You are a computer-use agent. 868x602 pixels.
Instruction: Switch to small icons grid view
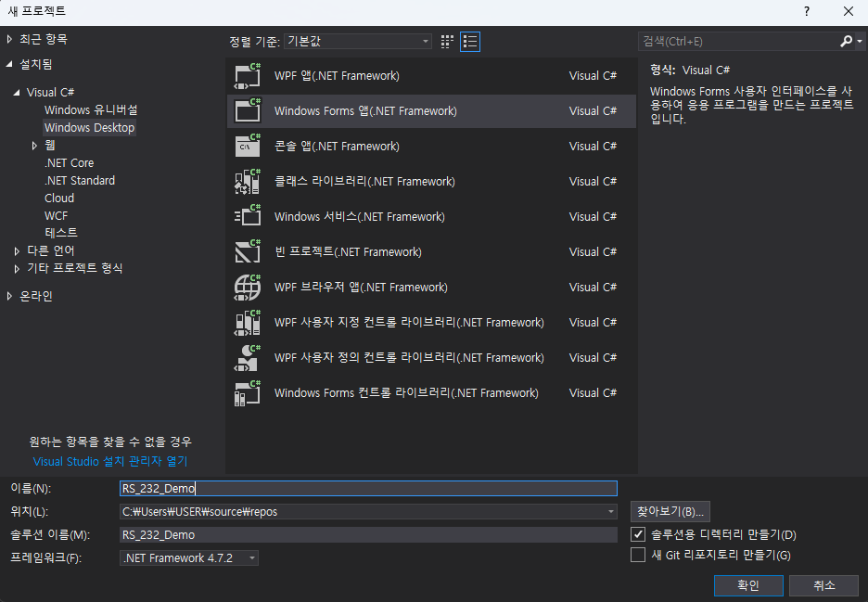click(447, 42)
